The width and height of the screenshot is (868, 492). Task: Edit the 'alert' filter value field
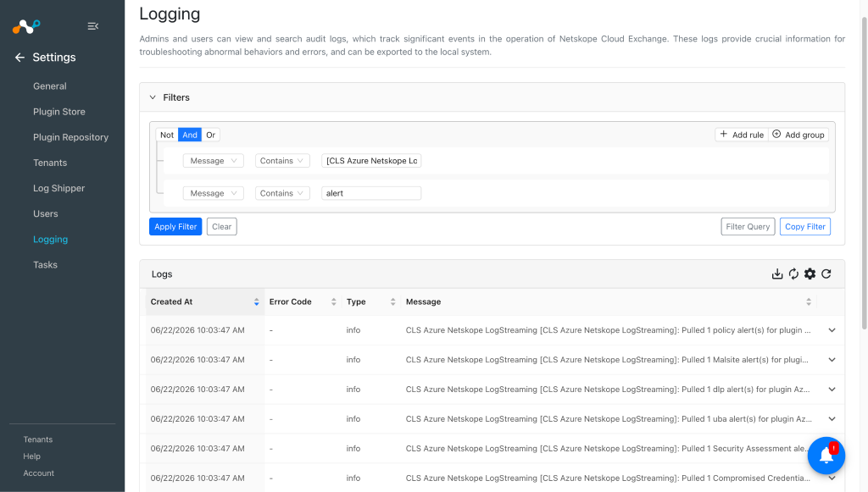click(x=371, y=193)
